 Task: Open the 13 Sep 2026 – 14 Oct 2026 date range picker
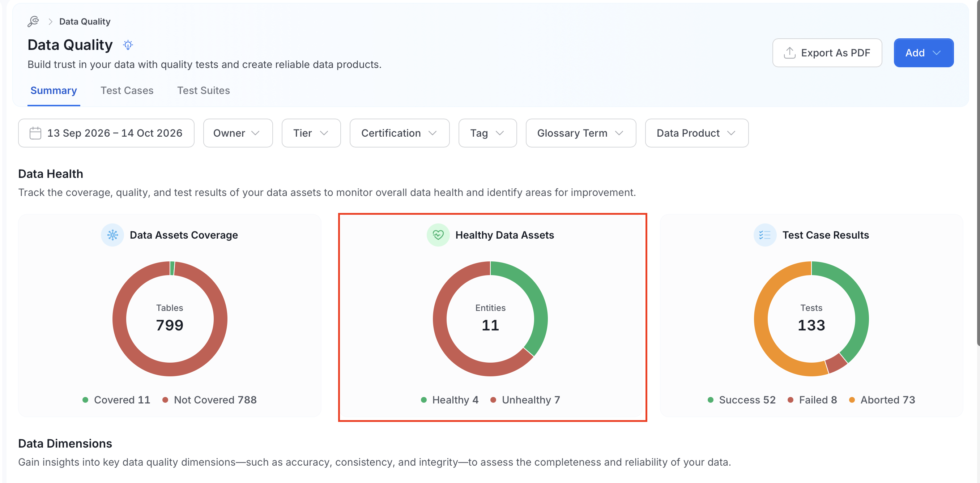point(106,133)
